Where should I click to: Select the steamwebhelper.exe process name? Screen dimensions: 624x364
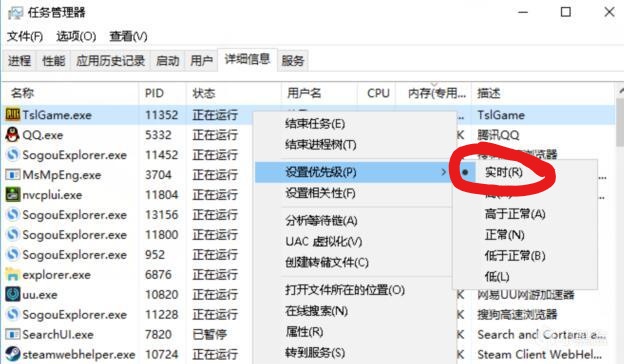(79, 354)
